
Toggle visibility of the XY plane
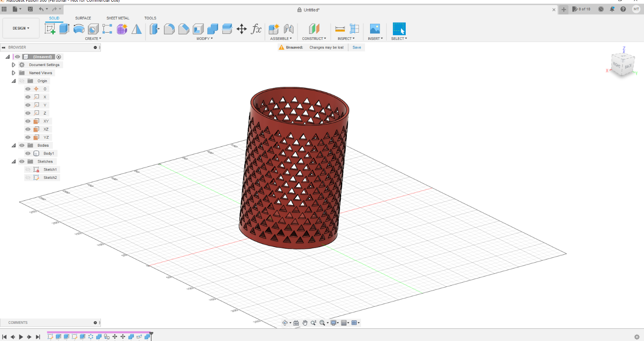pyautogui.click(x=28, y=121)
